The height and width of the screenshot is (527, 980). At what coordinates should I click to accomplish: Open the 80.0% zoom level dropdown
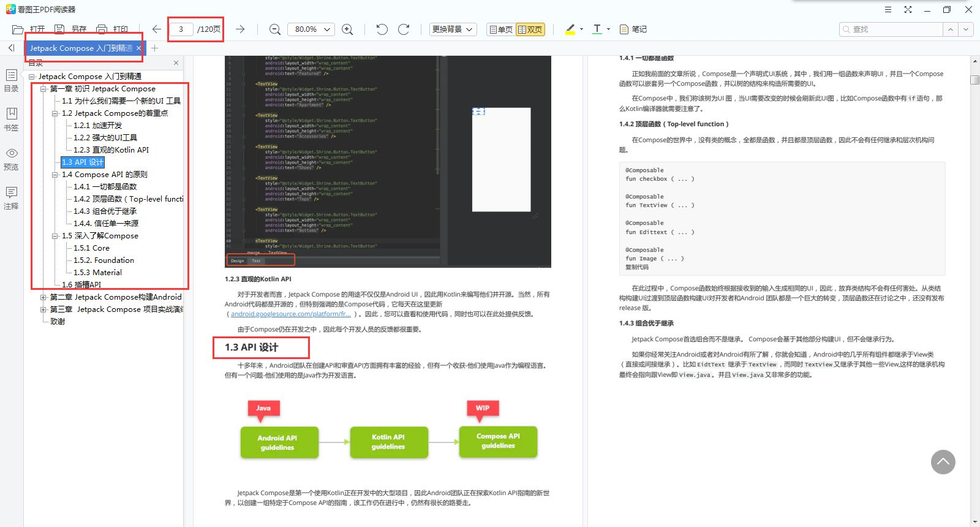coord(311,29)
